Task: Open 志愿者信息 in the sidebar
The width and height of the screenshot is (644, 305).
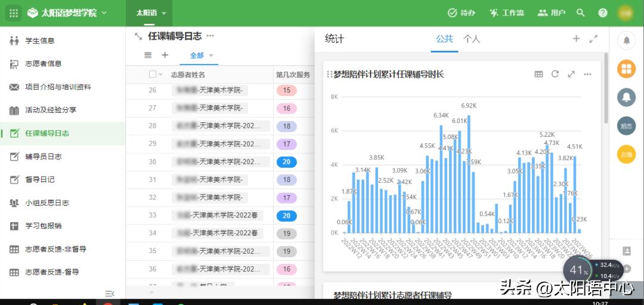Action: (x=63, y=64)
